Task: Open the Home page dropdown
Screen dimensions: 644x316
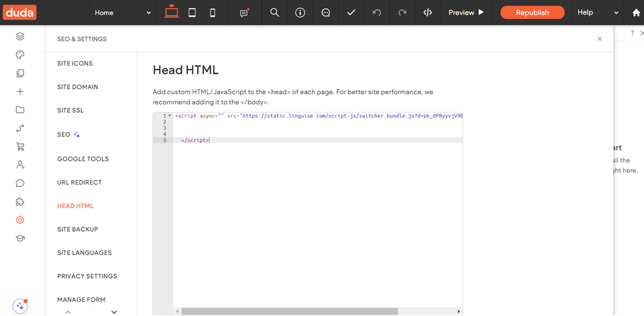Action: click(123, 13)
